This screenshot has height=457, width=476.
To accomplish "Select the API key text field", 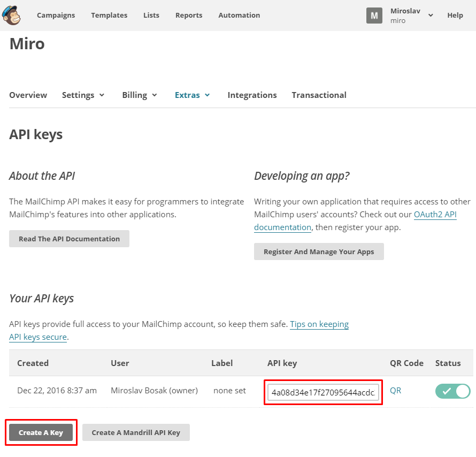I will tap(323, 392).
